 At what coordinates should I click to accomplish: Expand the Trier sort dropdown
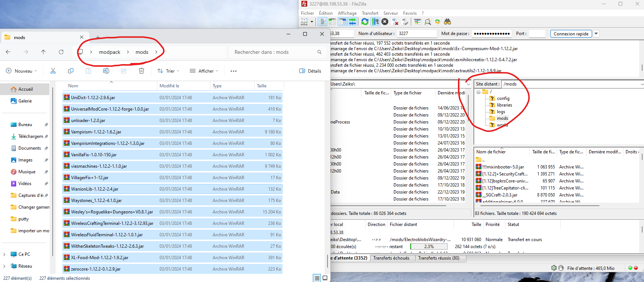pyautogui.click(x=168, y=71)
